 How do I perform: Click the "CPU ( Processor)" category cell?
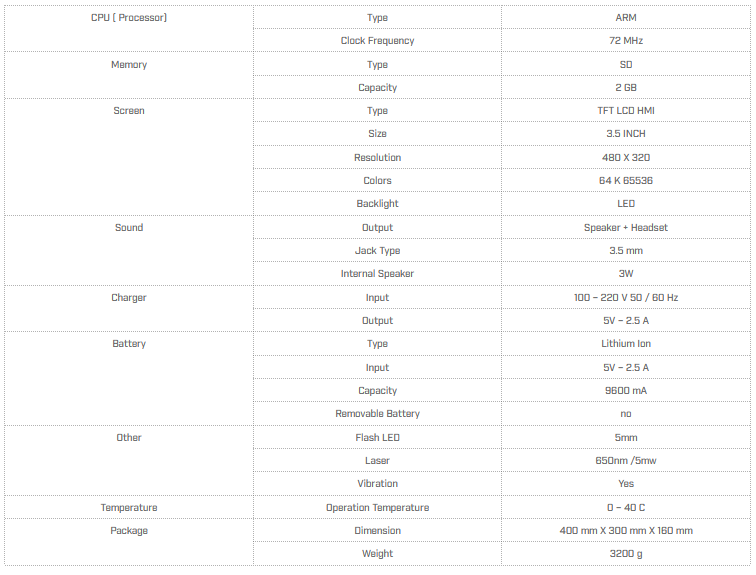129,18
